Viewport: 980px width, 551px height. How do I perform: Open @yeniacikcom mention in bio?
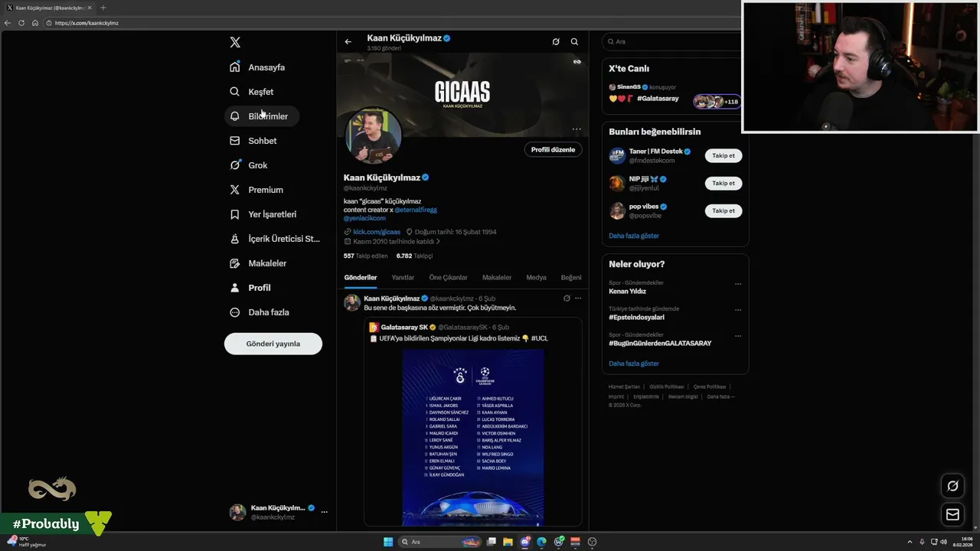(364, 218)
